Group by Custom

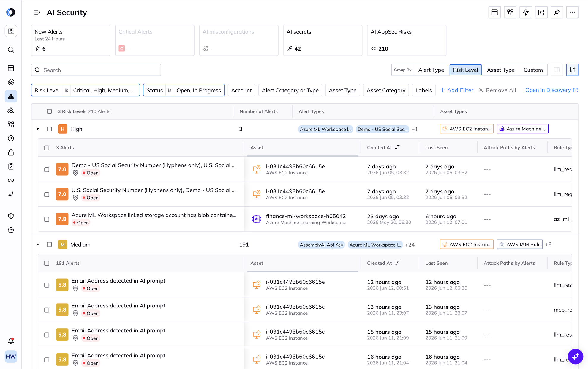(533, 70)
